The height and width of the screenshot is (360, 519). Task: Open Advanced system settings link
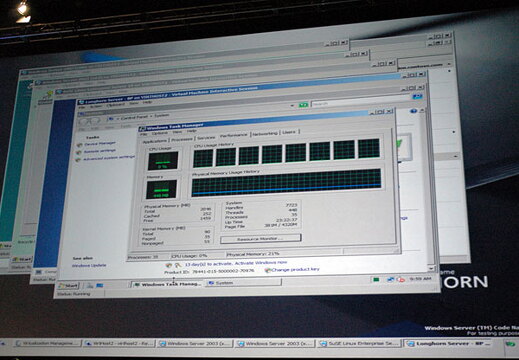point(109,158)
